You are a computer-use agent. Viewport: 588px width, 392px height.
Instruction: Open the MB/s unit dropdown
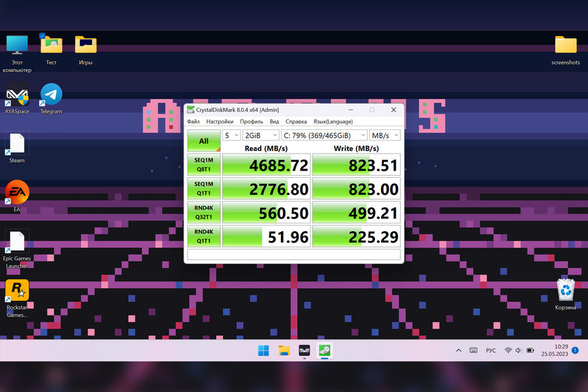[385, 135]
